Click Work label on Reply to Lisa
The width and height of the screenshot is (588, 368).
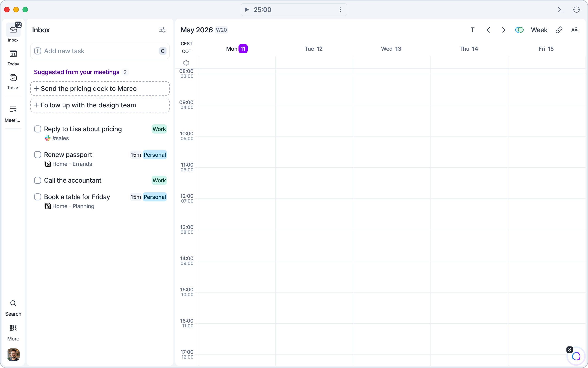coord(159,129)
